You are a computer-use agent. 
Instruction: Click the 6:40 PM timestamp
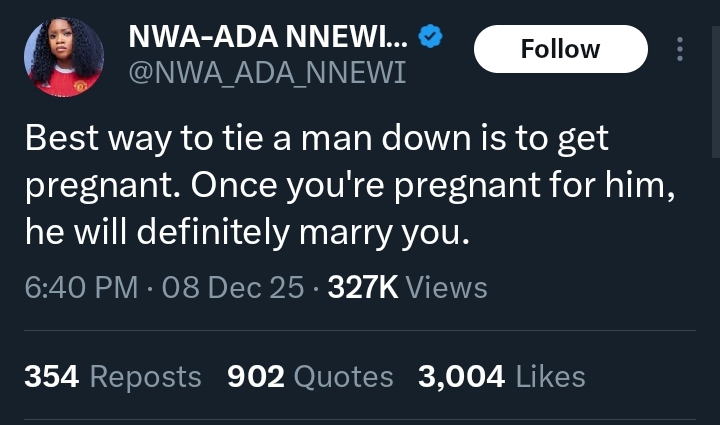pos(81,288)
